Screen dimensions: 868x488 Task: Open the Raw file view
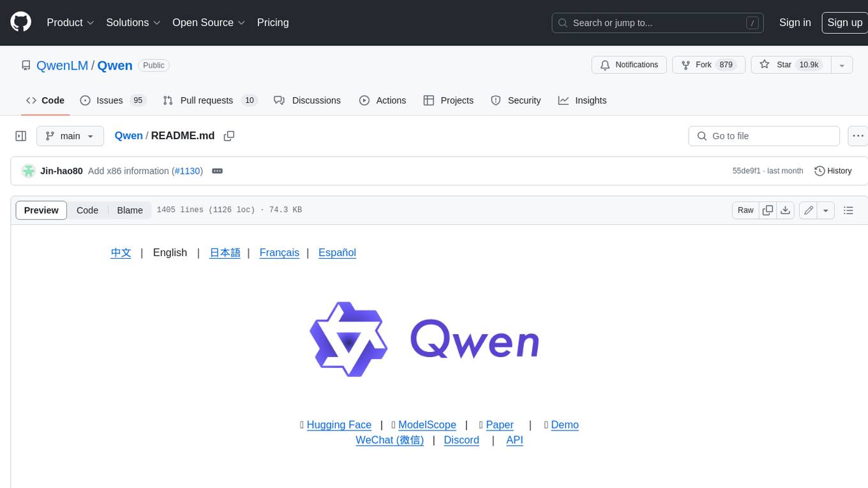[745, 210]
